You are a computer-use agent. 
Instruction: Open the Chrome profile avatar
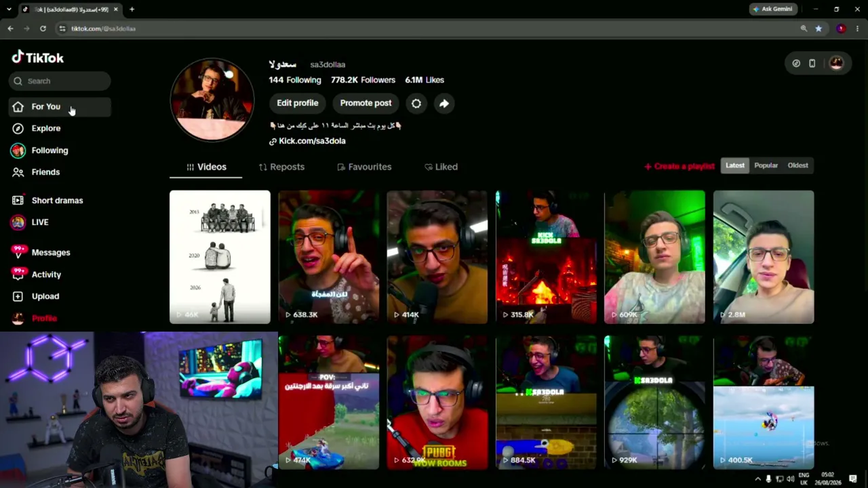click(x=841, y=28)
